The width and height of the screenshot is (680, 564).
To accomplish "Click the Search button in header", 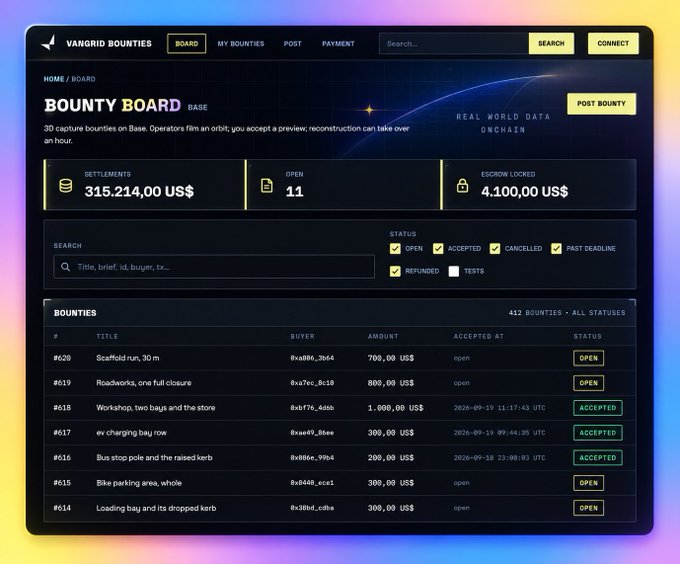I will [x=551, y=43].
